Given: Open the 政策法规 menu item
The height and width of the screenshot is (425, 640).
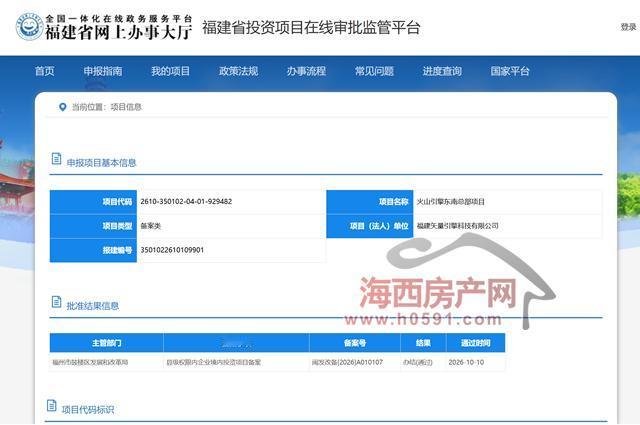Looking at the screenshot, I should click(x=238, y=71).
